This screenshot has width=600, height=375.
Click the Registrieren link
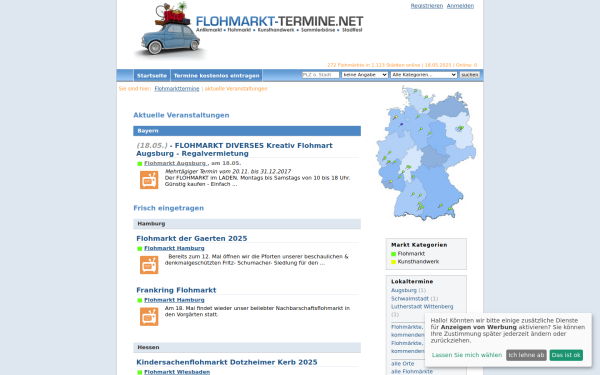click(427, 6)
